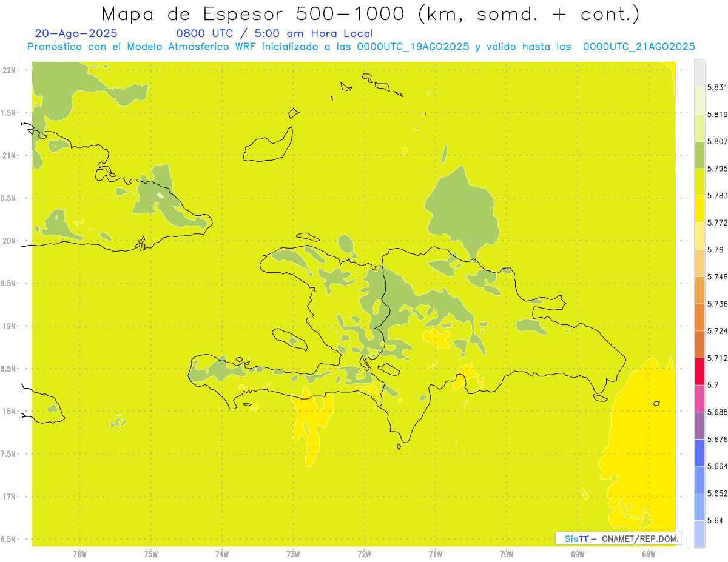The width and height of the screenshot is (728, 562).
Task: Click the longitude label 68W
Action: click(x=648, y=554)
